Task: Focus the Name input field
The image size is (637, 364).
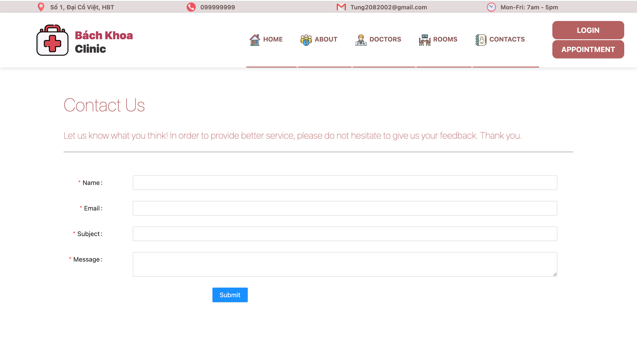Action: tap(345, 183)
